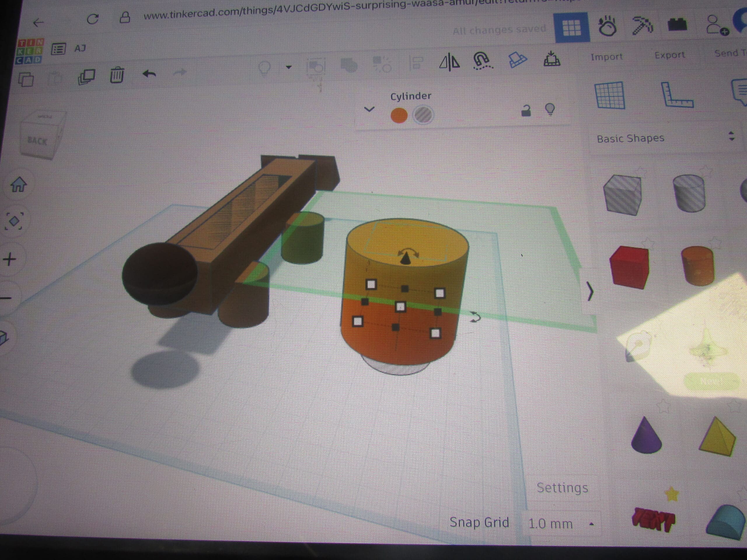This screenshot has height=560, width=747.
Task: Select the orange Solid color swatch
Action: click(399, 115)
